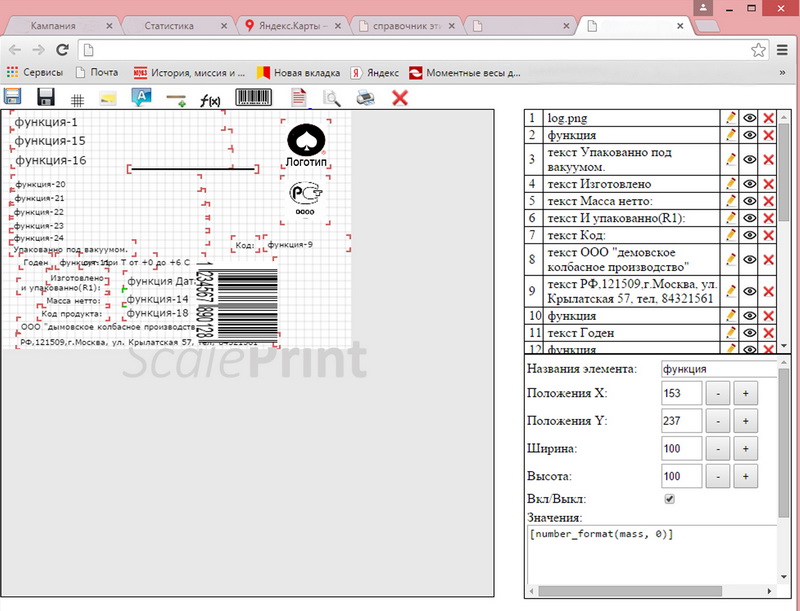Increase Положения X with the plus button
This screenshot has height=611, width=800.
click(744, 394)
